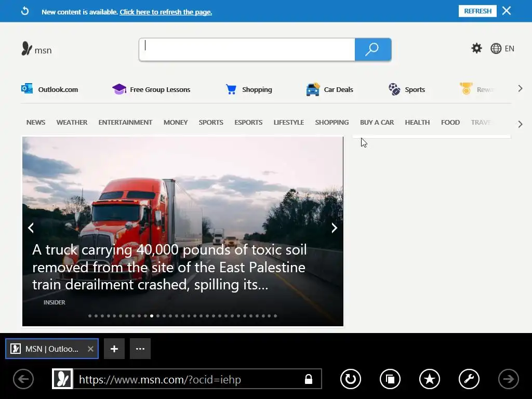The width and height of the screenshot is (532, 399).
Task: Reload the page using the circular refresh button
Action: coord(351,379)
